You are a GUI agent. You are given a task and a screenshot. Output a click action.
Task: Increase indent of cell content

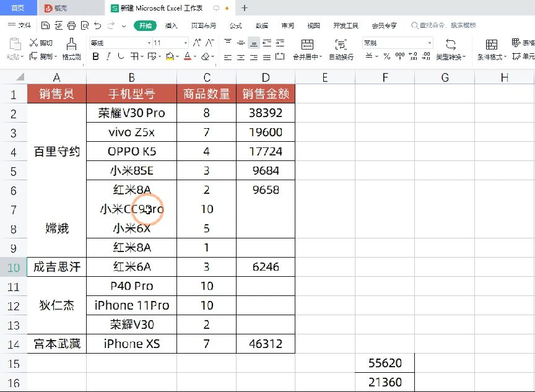(x=280, y=43)
